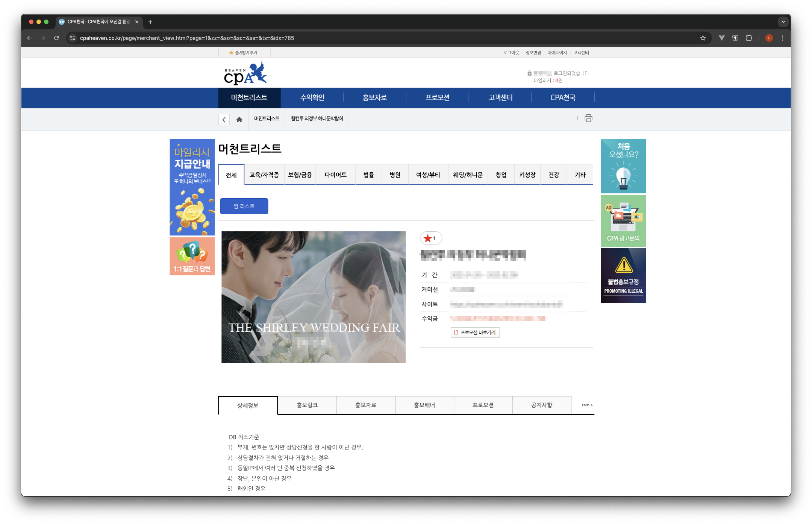
Task: Select the 웨딩/허니문 category tab
Action: 468,175
